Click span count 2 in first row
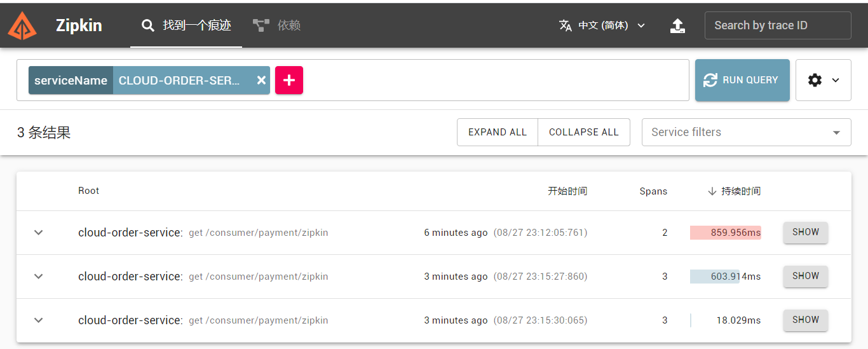 (x=665, y=233)
